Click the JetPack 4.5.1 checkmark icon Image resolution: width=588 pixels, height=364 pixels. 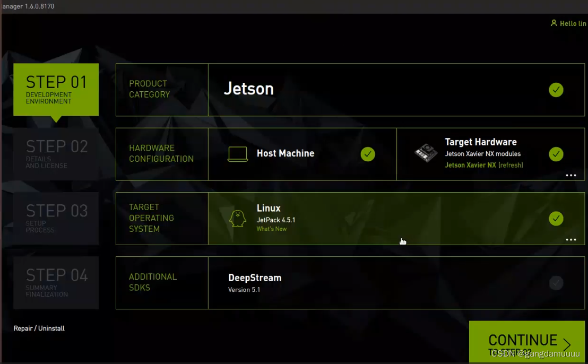coord(556,218)
